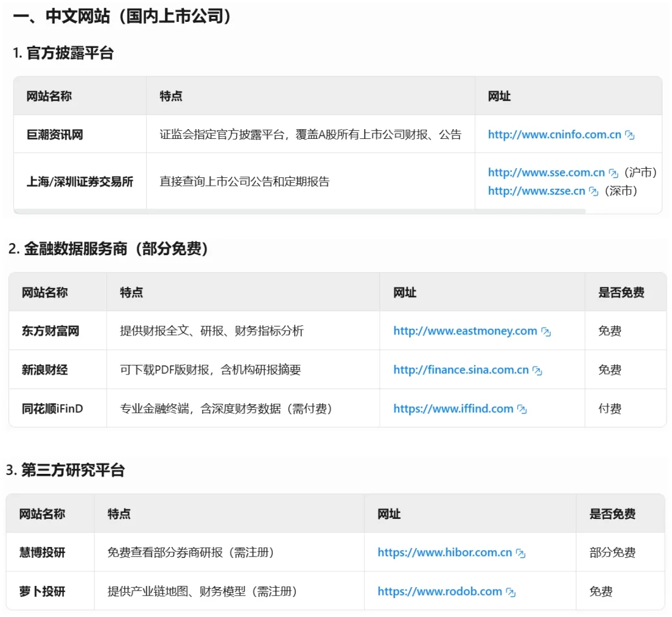Open the www.hibor.com.cn link

tap(444, 552)
